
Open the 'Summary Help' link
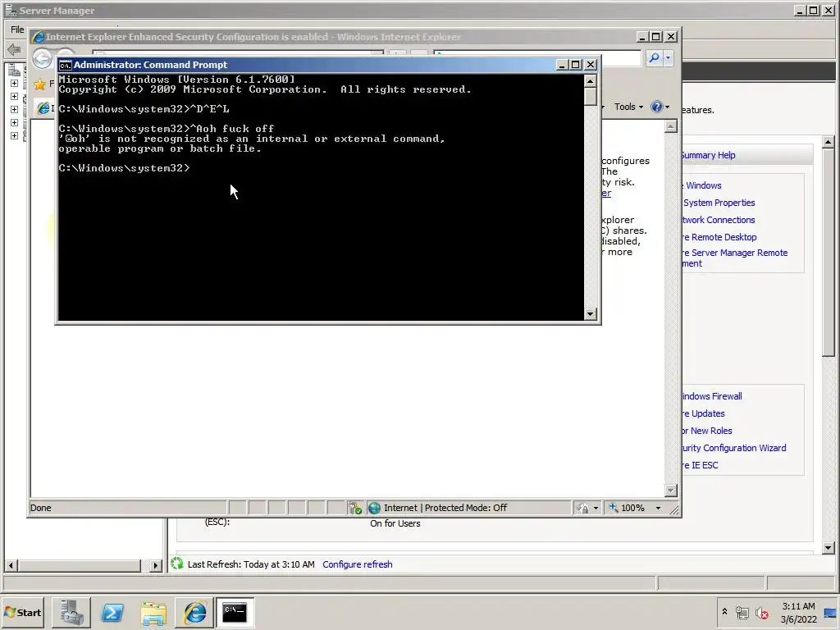[709, 155]
